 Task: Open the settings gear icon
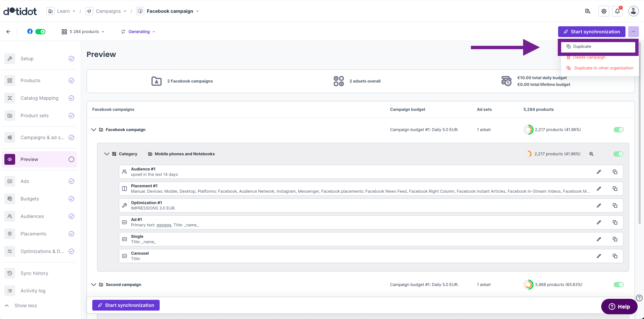click(x=604, y=11)
